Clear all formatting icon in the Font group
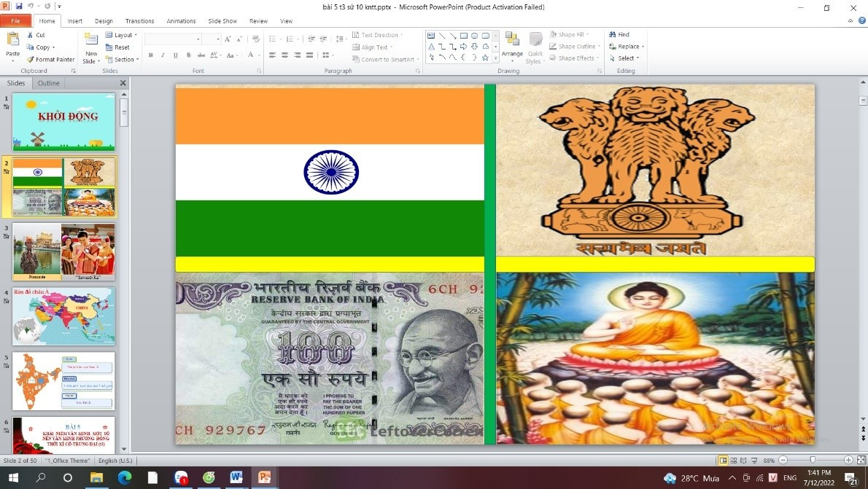This screenshot has height=489, width=868. 256,39
